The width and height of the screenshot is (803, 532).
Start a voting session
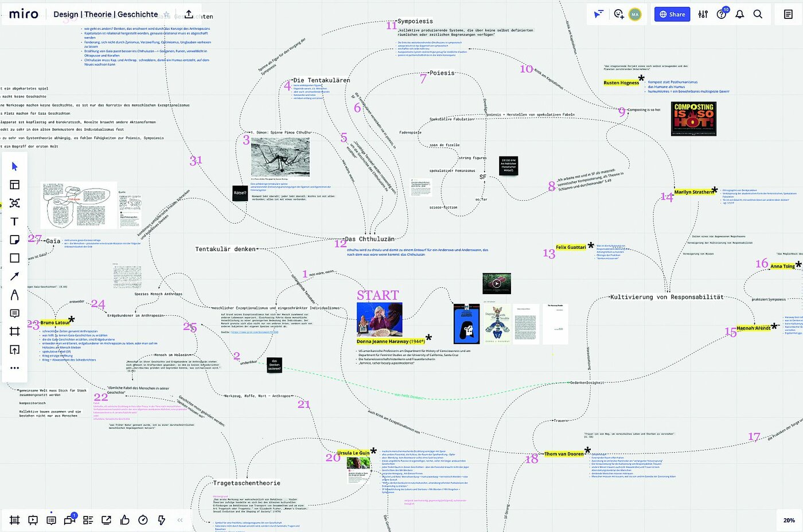[125, 520]
